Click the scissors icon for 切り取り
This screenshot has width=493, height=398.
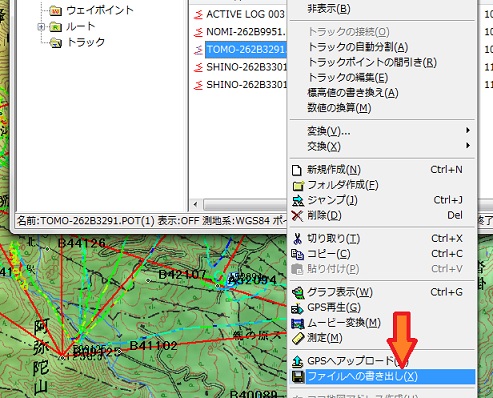(x=297, y=239)
